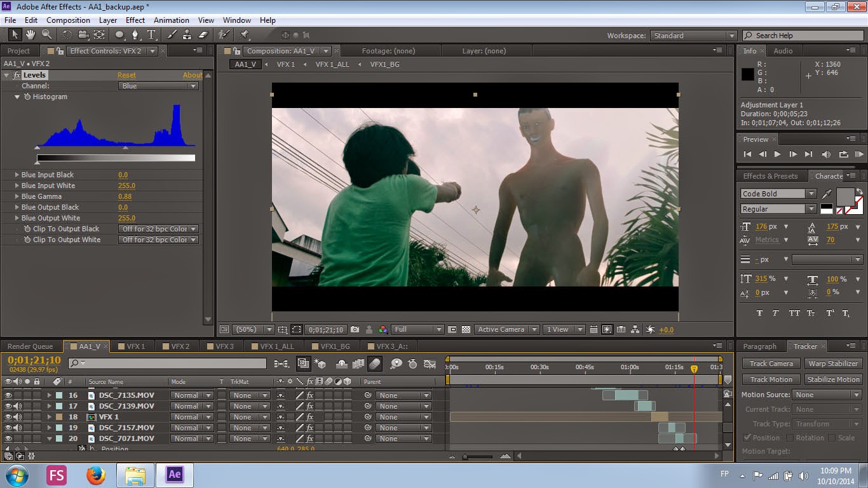Expand the Blue Gamma property
868x488 pixels.
17,196
